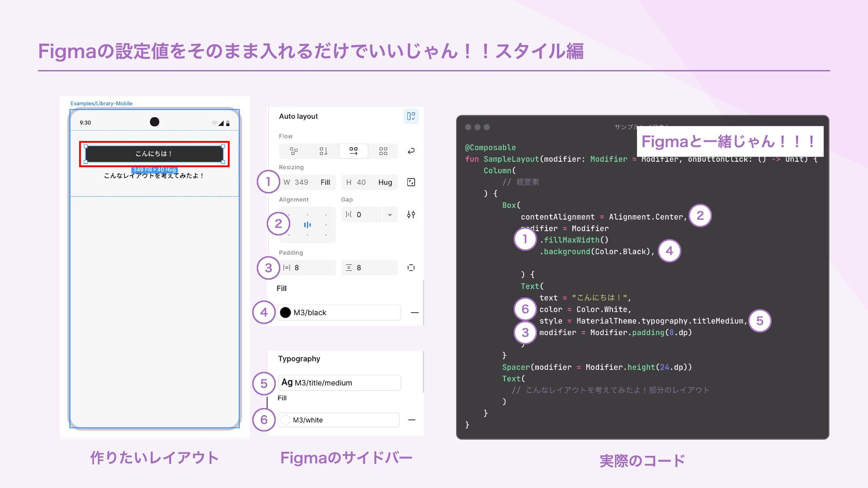Select the vertical flow direction

[323, 151]
